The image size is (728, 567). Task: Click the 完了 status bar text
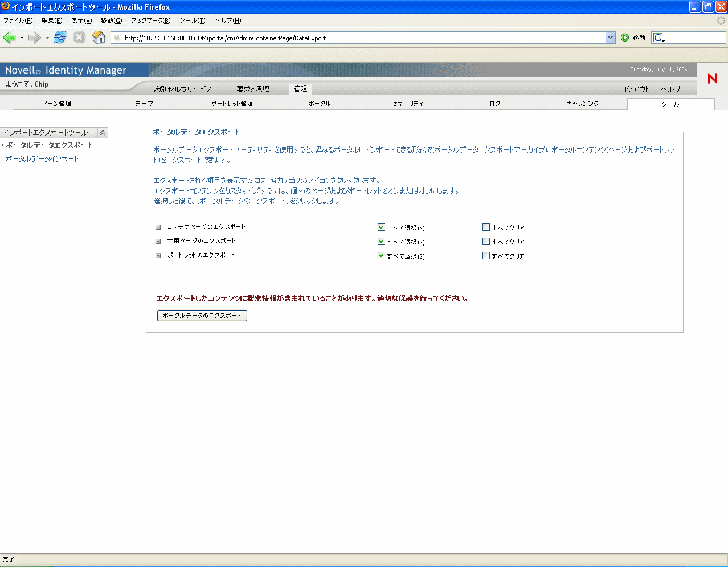(9, 560)
